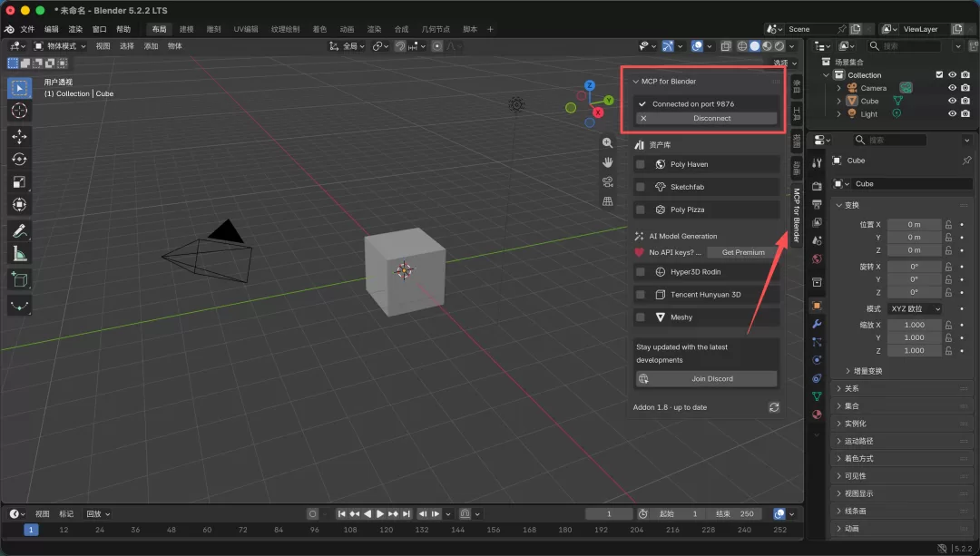Image resolution: width=980 pixels, height=556 pixels.
Task: Open the Modifiers wrench tab in Properties
Action: 817,324
